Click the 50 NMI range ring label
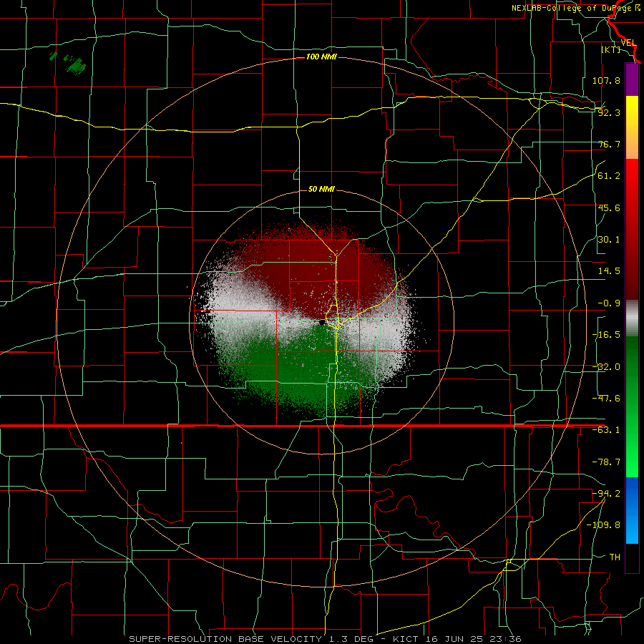Viewport: 644px width, 644px height. [321, 190]
